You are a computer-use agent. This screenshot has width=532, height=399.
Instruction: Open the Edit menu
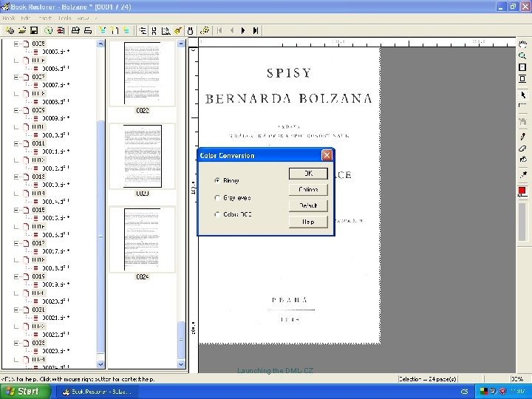pos(26,18)
